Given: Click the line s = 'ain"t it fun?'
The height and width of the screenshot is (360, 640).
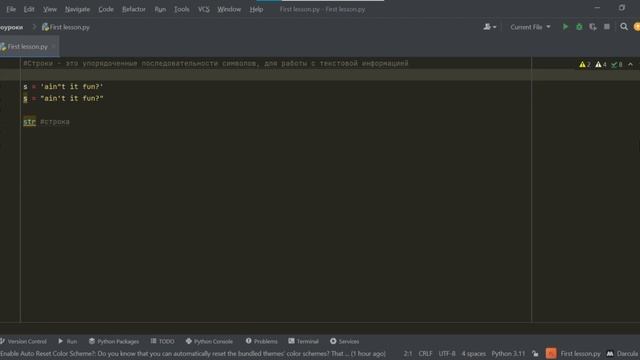Looking at the screenshot, I should coord(63,87).
